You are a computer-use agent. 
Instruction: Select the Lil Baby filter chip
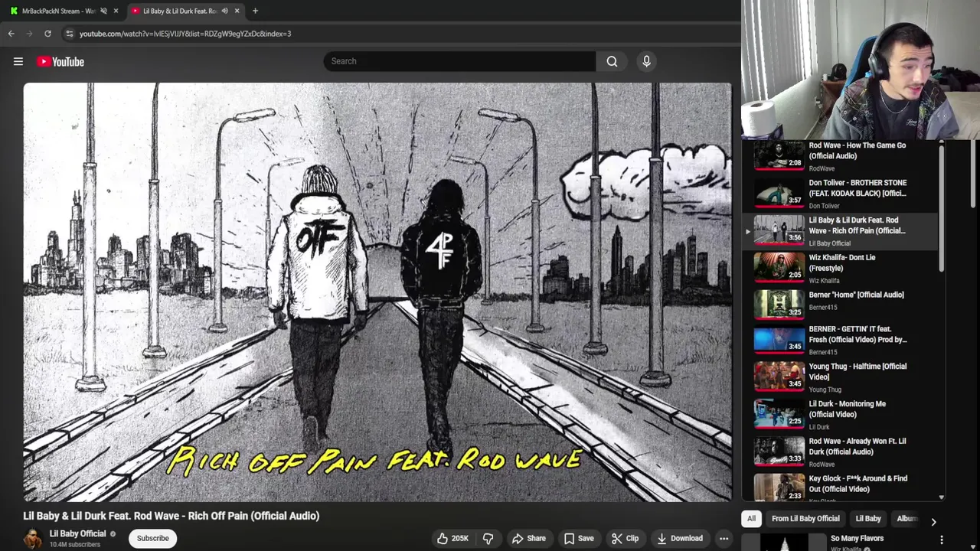tap(868, 519)
